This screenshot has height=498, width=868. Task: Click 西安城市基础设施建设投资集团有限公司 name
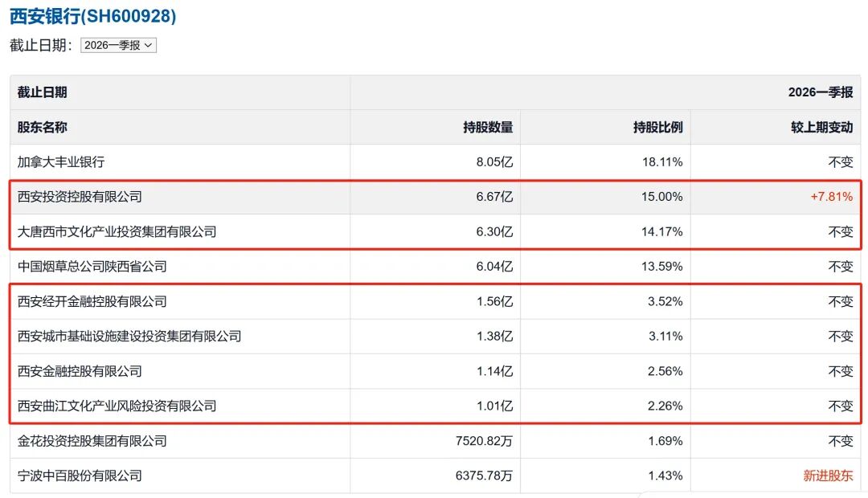click(129, 337)
